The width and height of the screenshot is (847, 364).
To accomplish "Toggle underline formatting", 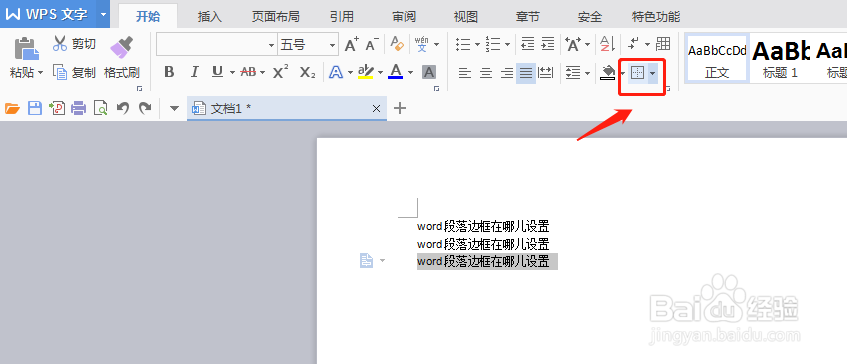I will [218, 72].
